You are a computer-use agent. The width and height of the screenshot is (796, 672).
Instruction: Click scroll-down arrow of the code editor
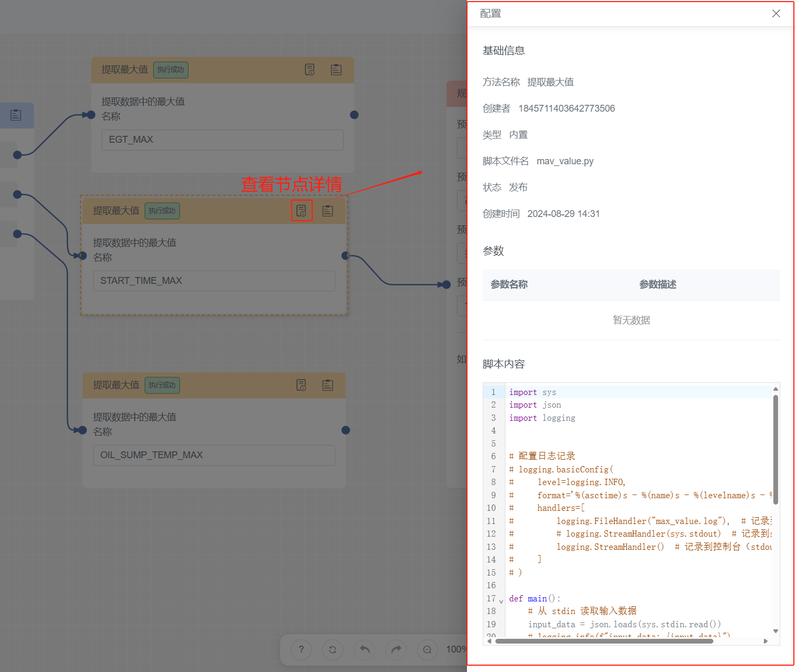coord(775,630)
